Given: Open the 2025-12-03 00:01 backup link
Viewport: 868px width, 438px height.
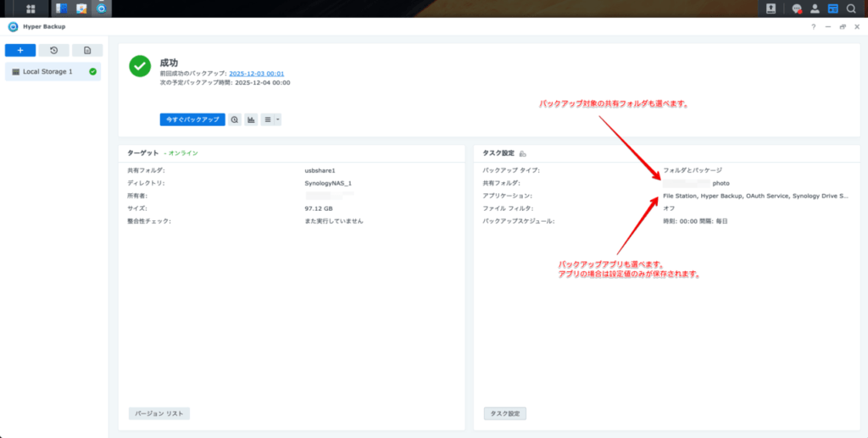Looking at the screenshot, I should tap(257, 74).
